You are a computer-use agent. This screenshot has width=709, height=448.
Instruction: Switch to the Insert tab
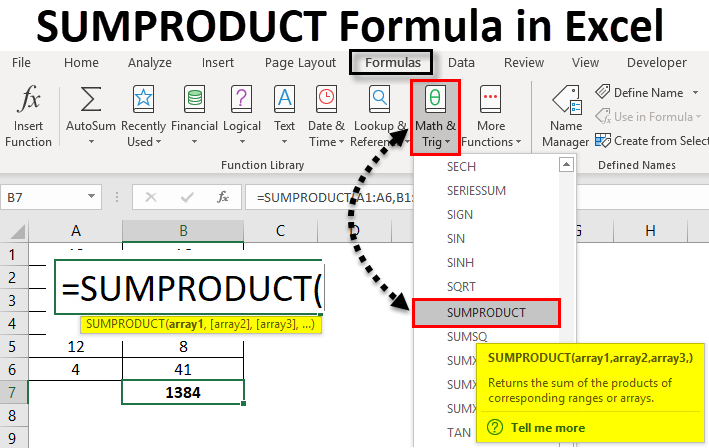(217, 62)
